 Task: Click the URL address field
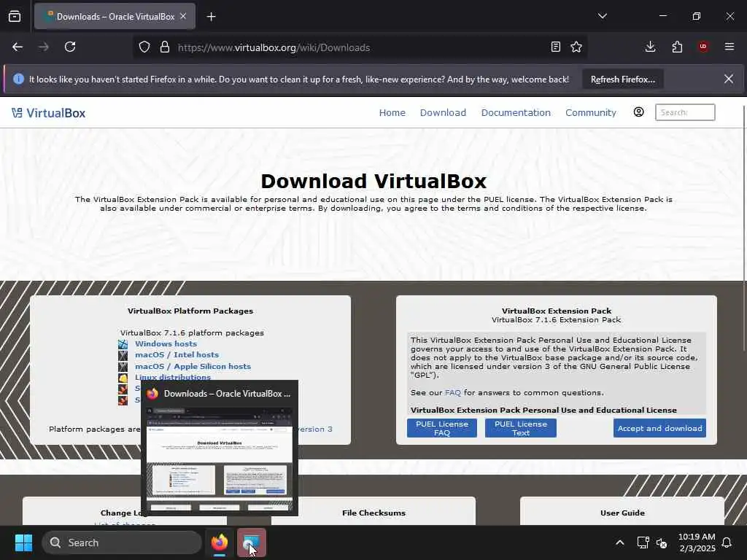point(360,47)
